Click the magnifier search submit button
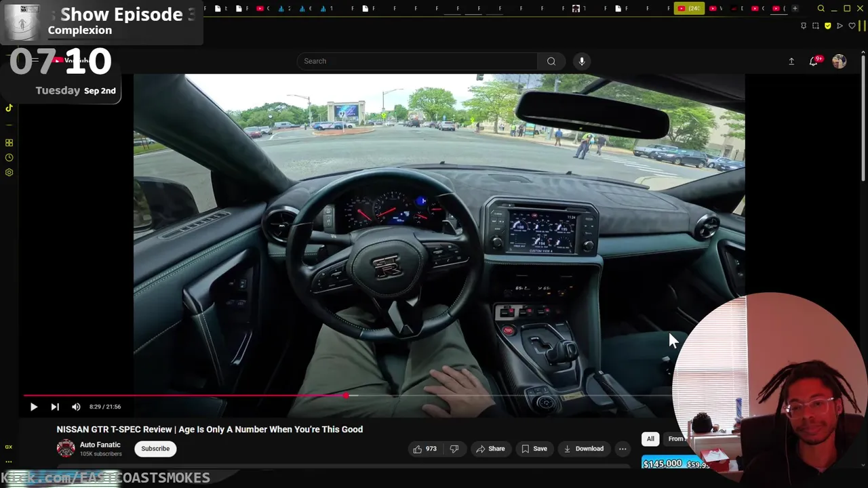868x488 pixels. coord(551,61)
